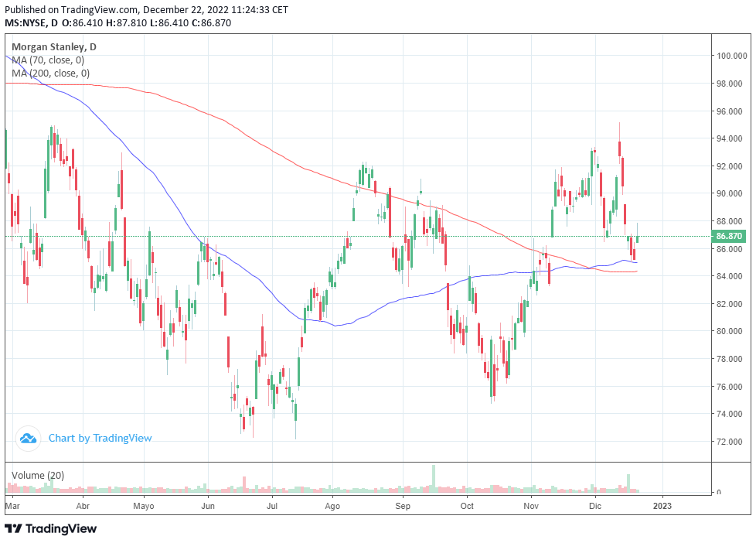
Task: Click the 'Abr' label on the time axis
Action: [x=83, y=506]
